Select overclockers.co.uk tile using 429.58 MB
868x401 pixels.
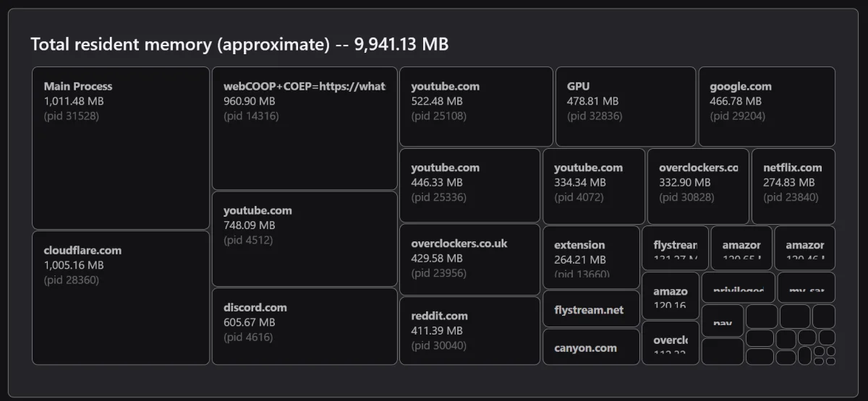click(x=469, y=259)
